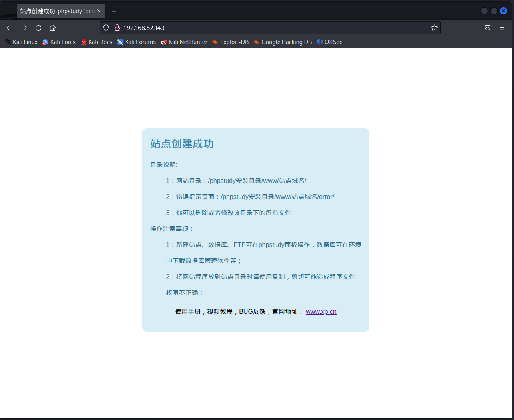View site security info lock icon
Viewport: 514px width, 420px height.
click(x=117, y=28)
